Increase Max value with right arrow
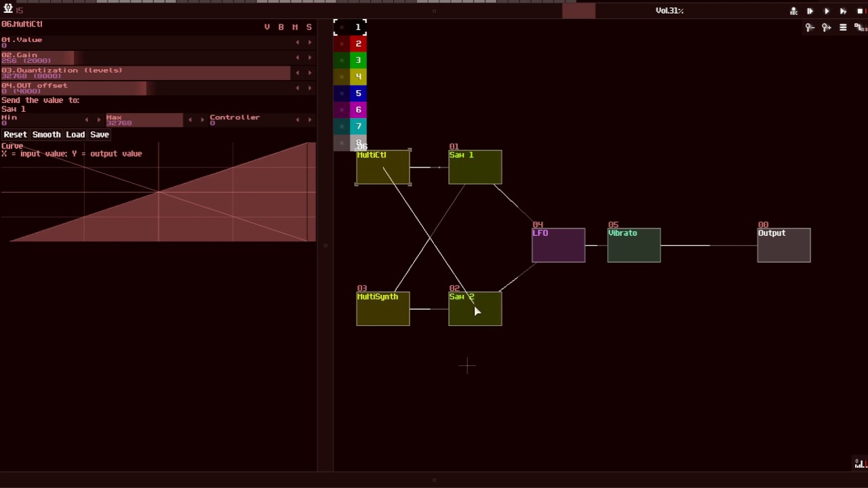This screenshot has height=488, width=868. click(x=202, y=120)
